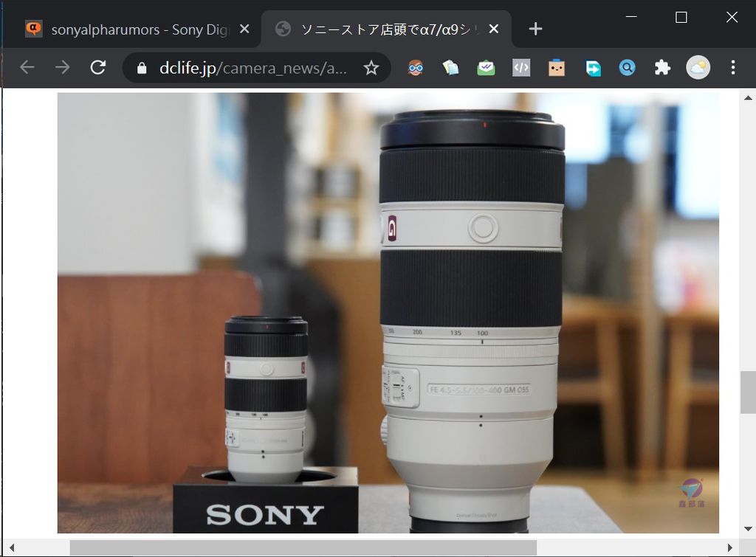This screenshot has width=756, height=557.
Task: Open Chrome's three-dot menu
Action: (x=733, y=67)
